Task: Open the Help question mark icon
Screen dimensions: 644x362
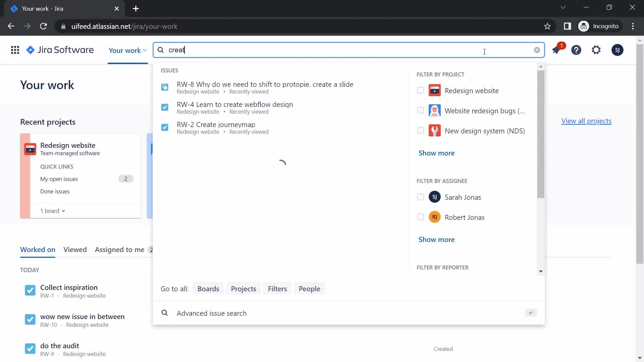Action: [576, 50]
